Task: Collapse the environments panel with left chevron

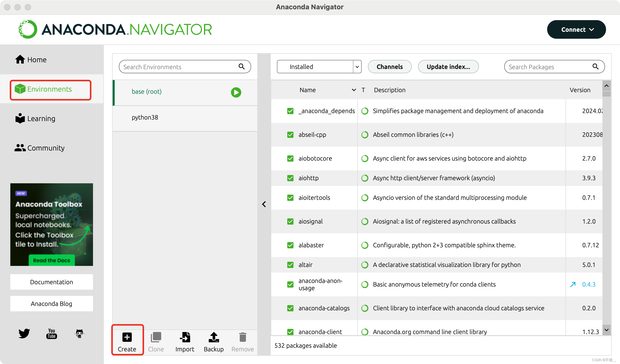Action: [264, 204]
